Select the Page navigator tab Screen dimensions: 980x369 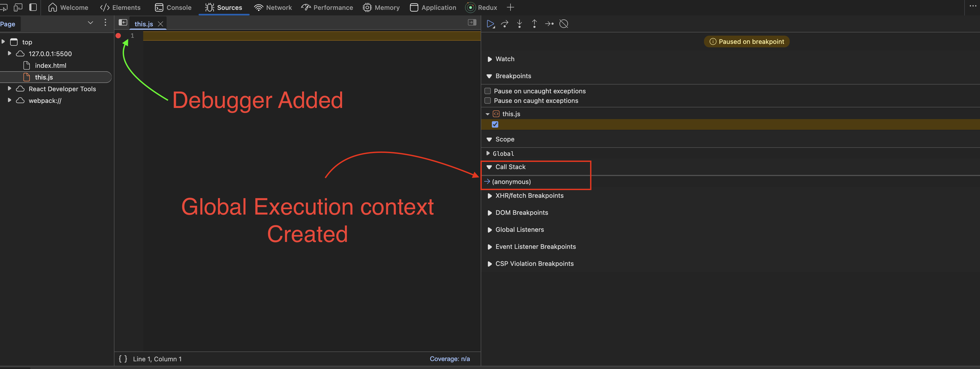[8, 24]
